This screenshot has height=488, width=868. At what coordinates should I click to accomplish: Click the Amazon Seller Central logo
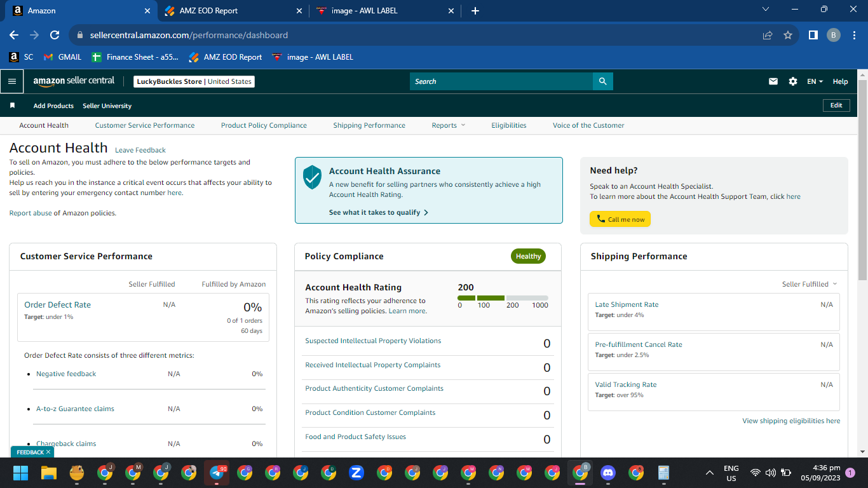74,81
